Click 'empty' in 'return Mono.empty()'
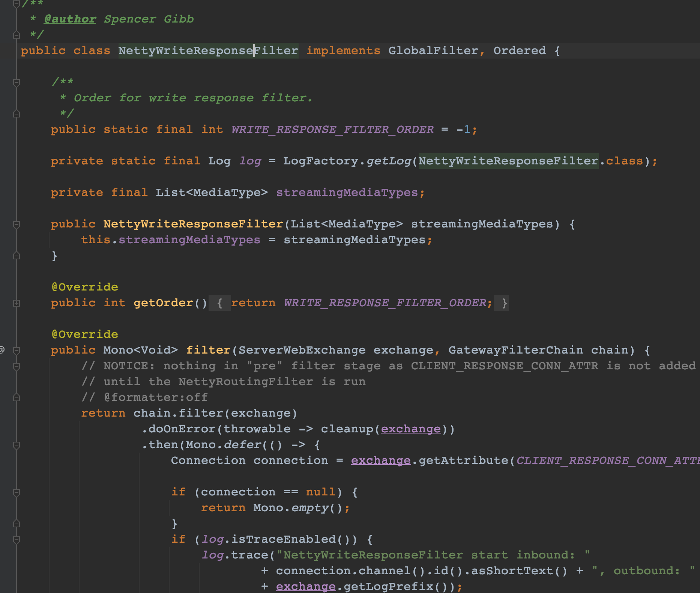 (x=310, y=508)
